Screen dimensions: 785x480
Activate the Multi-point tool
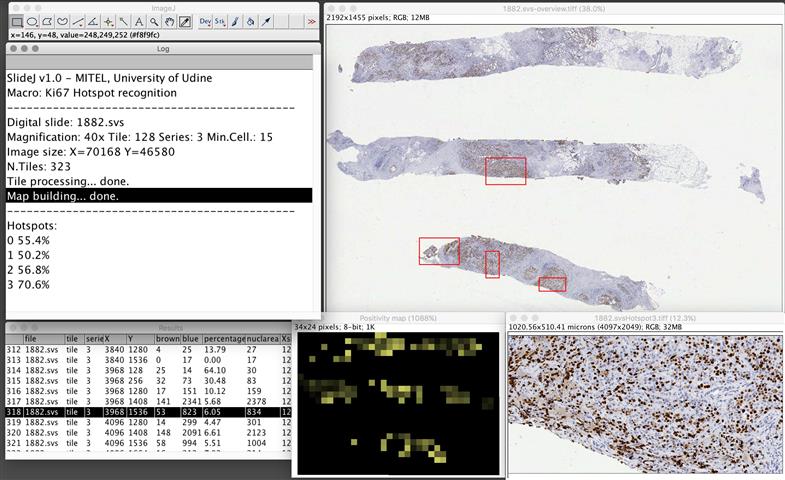click(108, 21)
